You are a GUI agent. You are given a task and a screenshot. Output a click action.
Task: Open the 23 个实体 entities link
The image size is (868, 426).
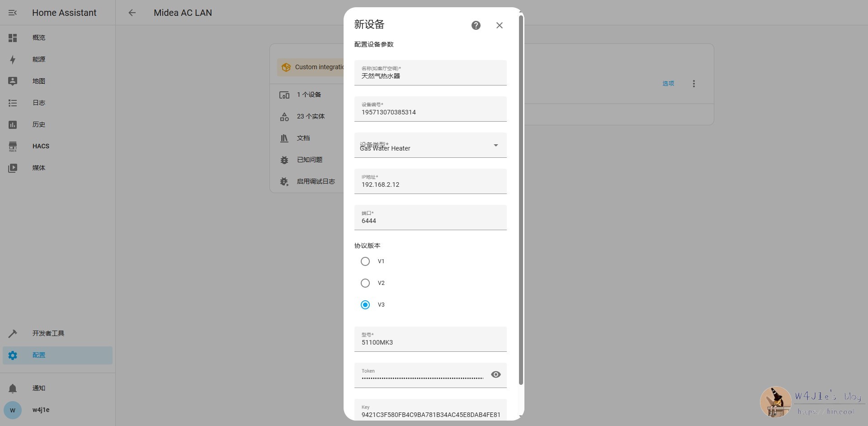pos(311,116)
